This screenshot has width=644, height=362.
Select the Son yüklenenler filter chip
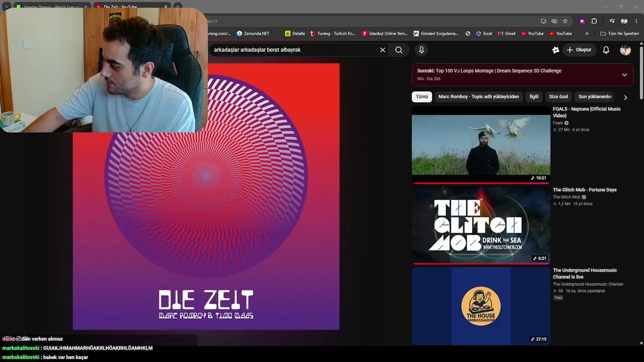point(595,97)
